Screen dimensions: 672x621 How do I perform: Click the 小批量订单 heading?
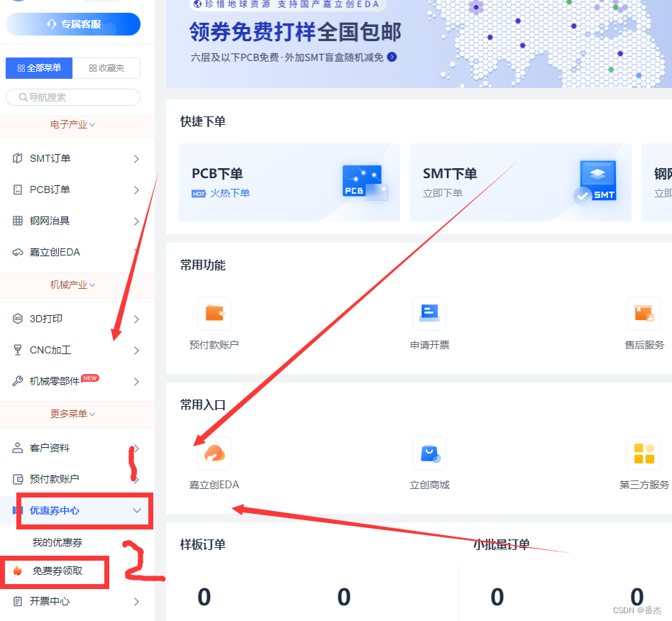pyautogui.click(x=502, y=545)
